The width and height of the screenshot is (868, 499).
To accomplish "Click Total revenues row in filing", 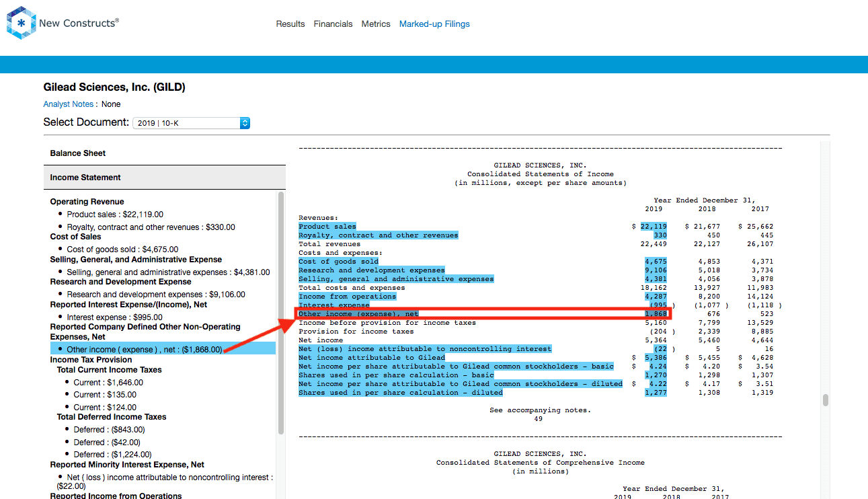I will [329, 244].
